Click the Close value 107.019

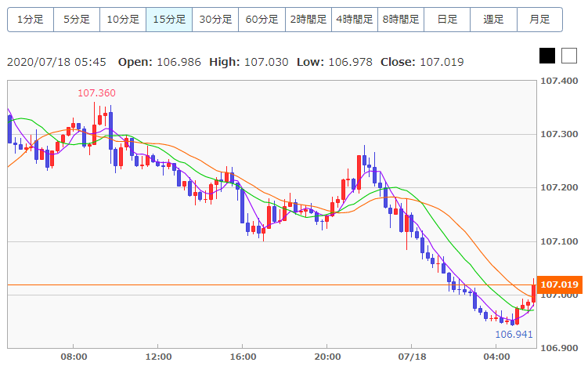coord(442,62)
